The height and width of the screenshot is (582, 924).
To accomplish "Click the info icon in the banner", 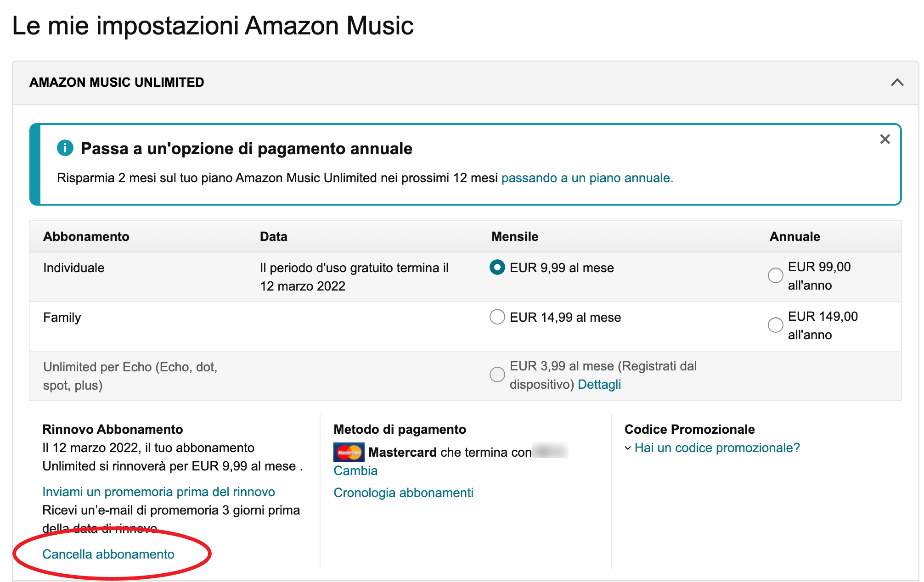I will pyautogui.click(x=65, y=148).
